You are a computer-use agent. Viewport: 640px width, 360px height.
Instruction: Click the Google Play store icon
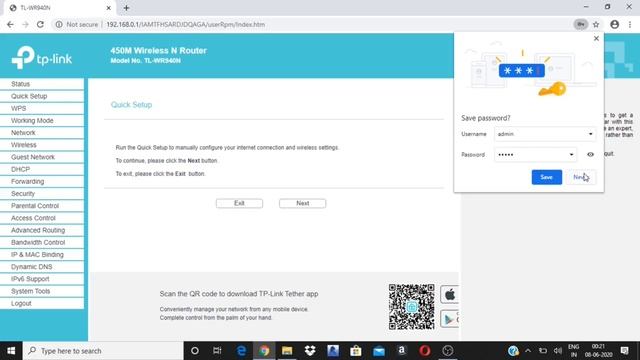coord(449,319)
